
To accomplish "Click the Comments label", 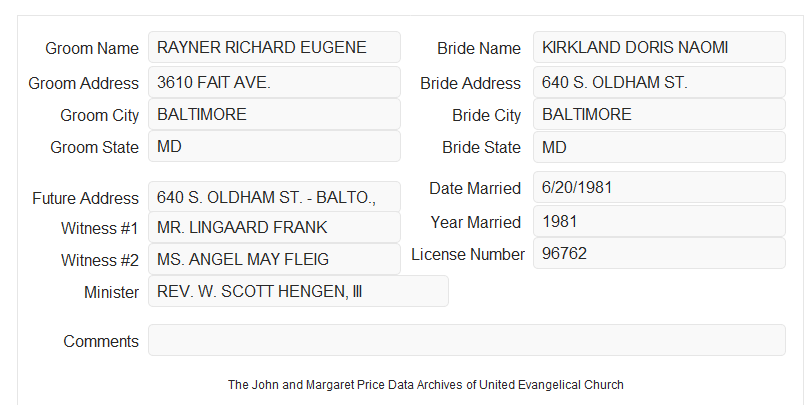I will (101, 341).
